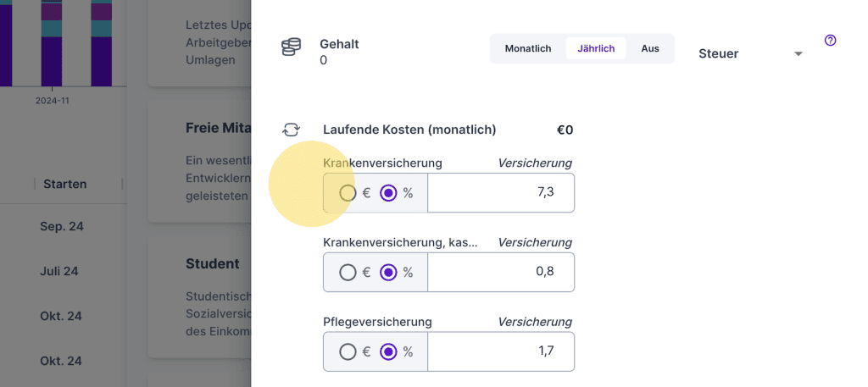
Task: Select the Freie Mitarbeiter card
Action: tap(219, 128)
